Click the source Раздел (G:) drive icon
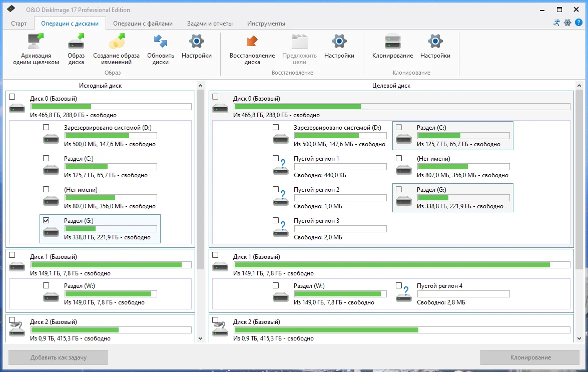 click(51, 232)
